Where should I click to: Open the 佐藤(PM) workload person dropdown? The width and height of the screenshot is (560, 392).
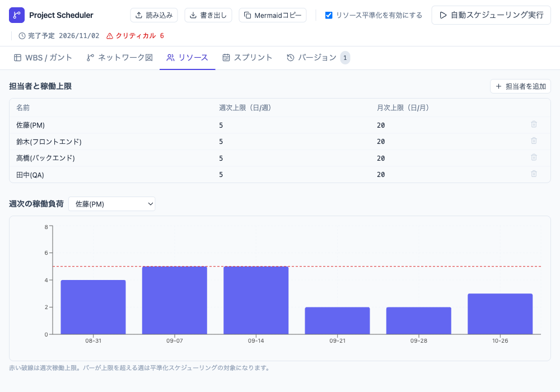click(112, 204)
